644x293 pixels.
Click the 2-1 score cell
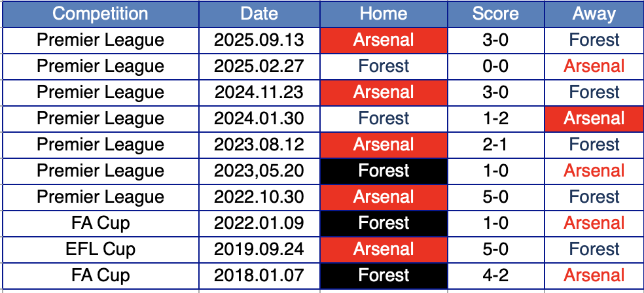pyautogui.click(x=495, y=145)
